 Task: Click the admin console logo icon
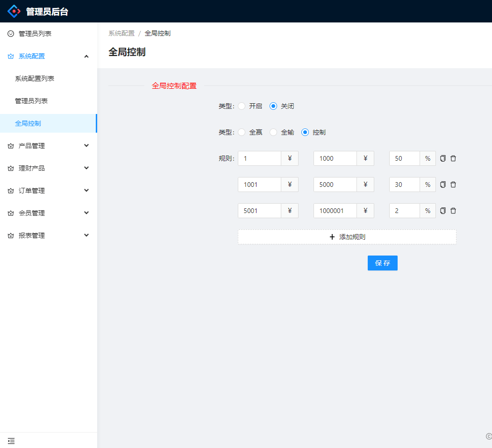pos(14,11)
